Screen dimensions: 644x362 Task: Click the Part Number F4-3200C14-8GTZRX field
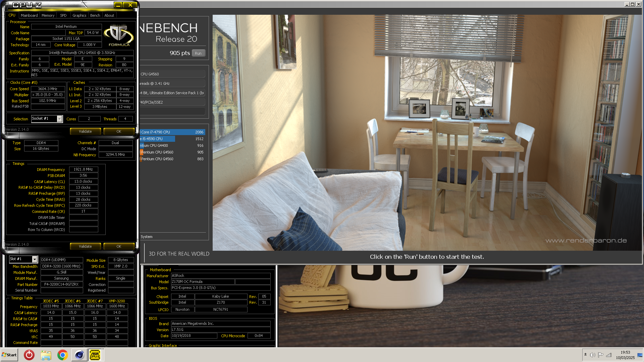click(61, 285)
